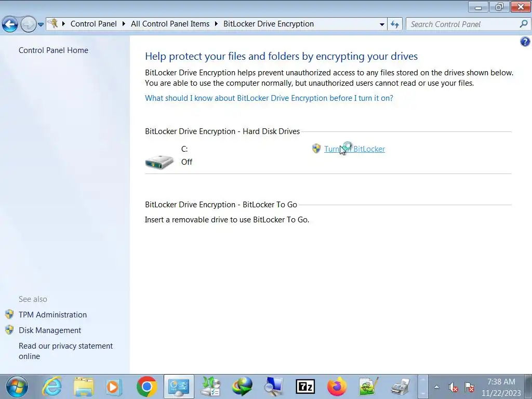Click the Off status text
This screenshot has width=532, height=399.
coord(187,162)
